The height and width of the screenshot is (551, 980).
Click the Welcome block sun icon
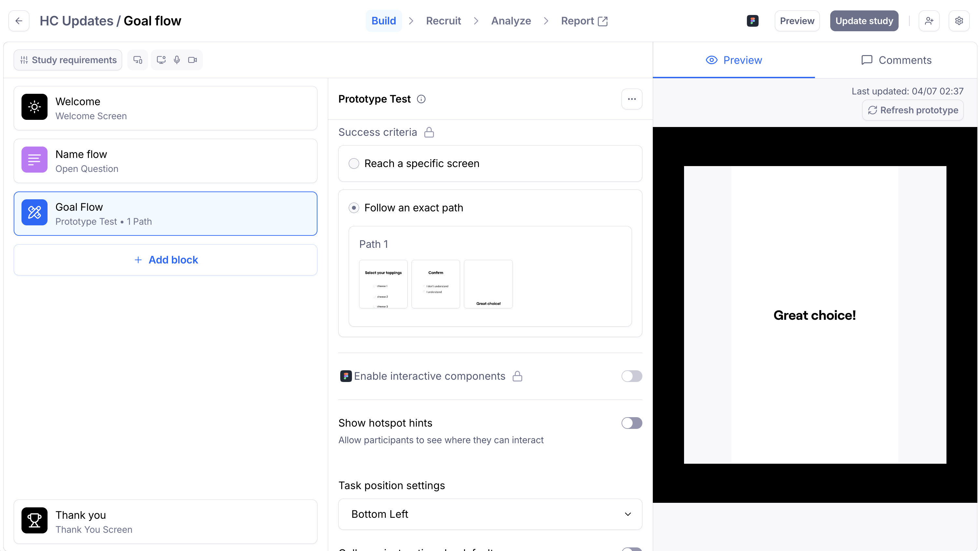(35, 107)
